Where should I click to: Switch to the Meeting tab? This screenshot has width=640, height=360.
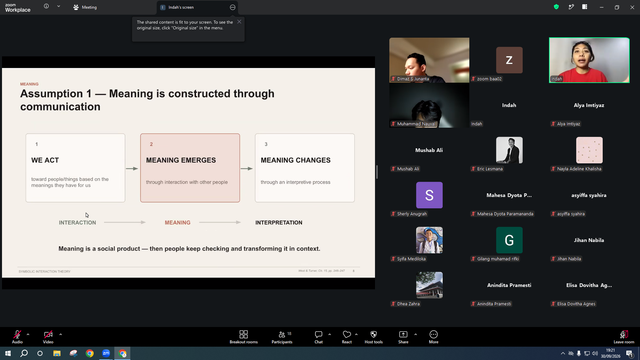(x=85, y=7)
